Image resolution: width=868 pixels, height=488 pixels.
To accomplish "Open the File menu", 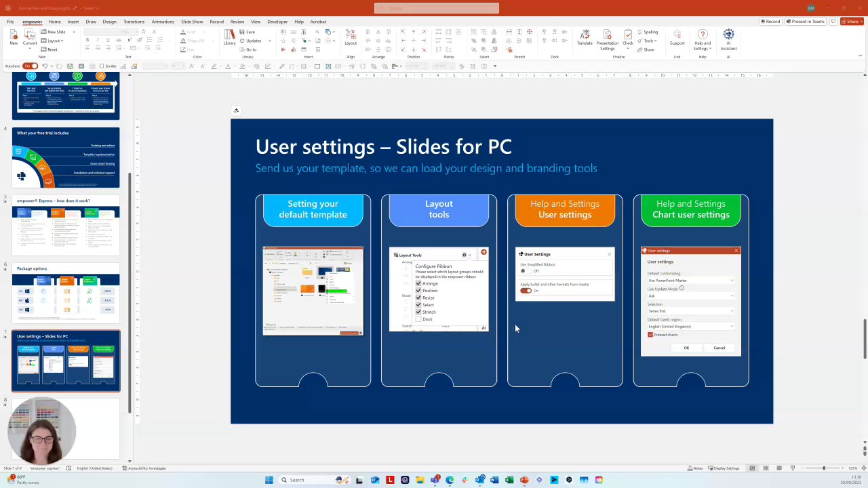I will click(10, 22).
